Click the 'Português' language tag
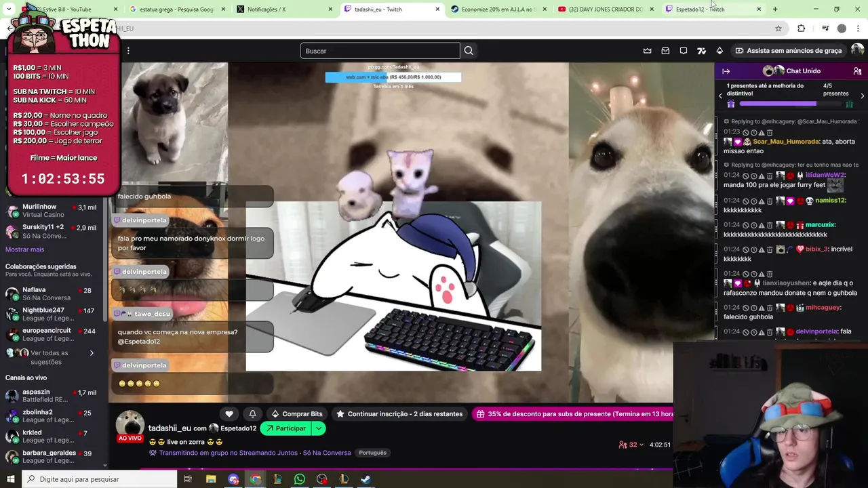 point(372,453)
